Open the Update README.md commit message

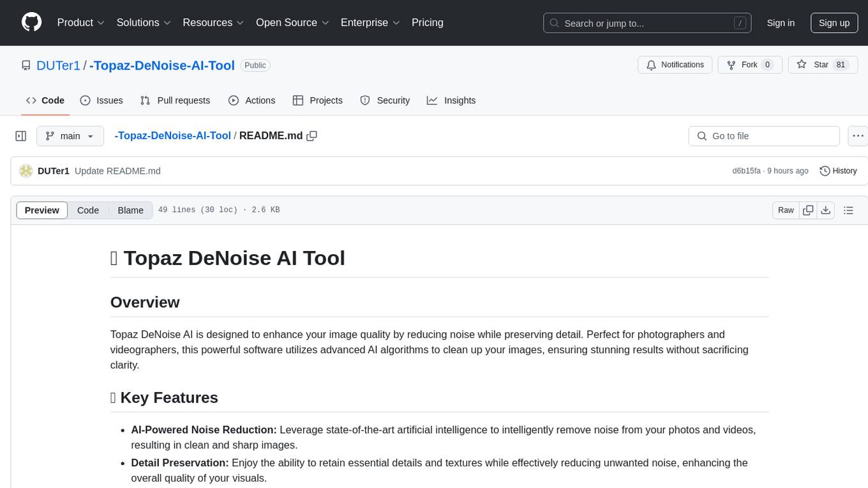[x=117, y=171]
